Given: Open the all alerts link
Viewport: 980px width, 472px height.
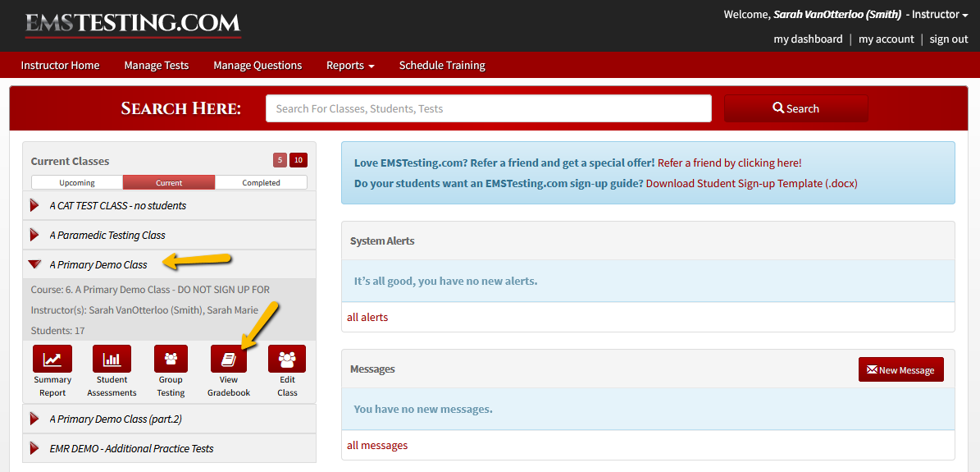Looking at the screenshot, I should click(x=367, y=317).
